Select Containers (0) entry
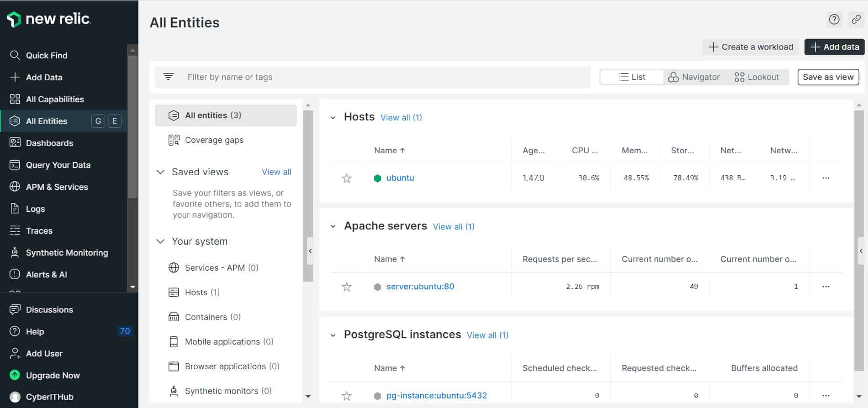The height and width of the screenshot is (408, 868). click(x=213, y=317)
